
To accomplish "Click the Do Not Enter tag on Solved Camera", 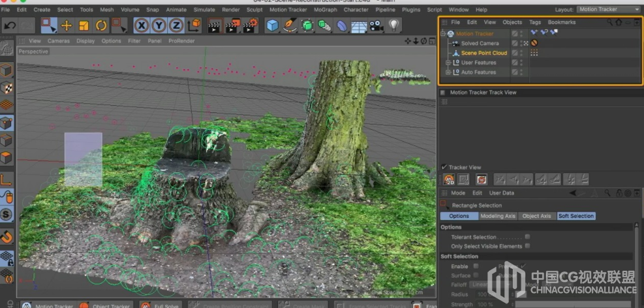I will click(x=534, y=42).
